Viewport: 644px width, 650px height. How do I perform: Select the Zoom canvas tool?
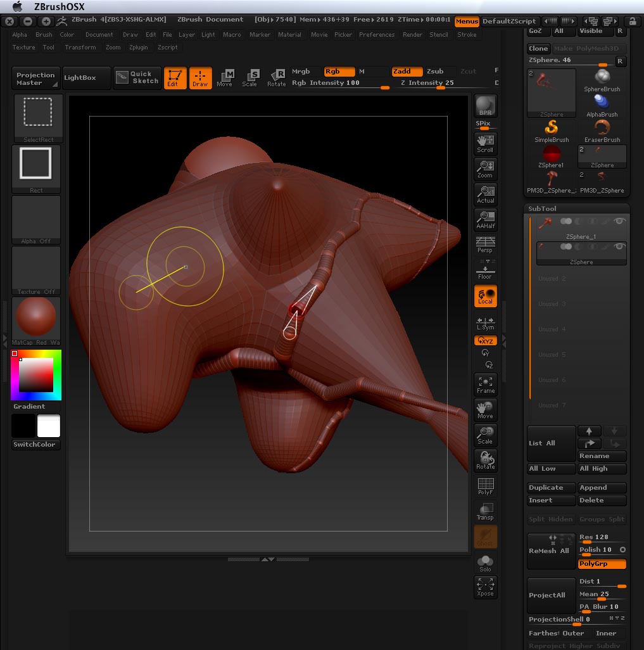485,169
